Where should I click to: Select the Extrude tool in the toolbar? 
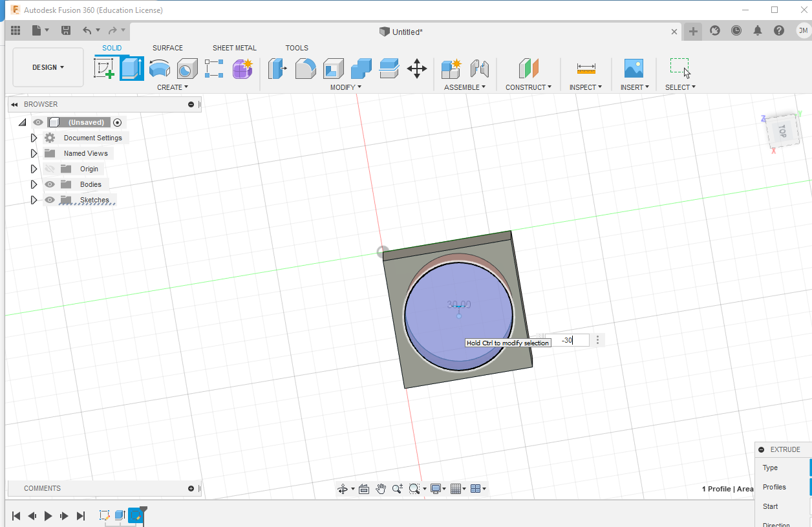132,69
